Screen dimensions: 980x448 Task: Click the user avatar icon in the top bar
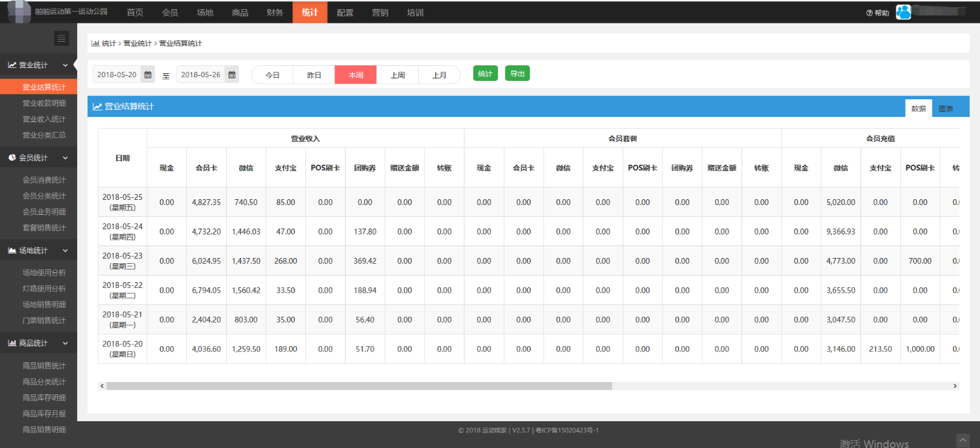904,12
